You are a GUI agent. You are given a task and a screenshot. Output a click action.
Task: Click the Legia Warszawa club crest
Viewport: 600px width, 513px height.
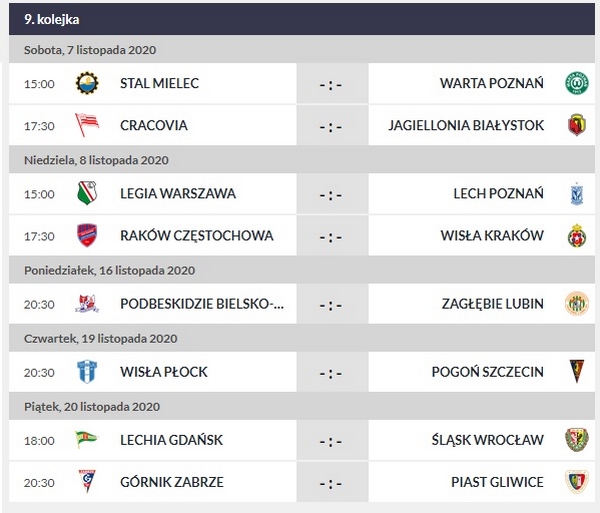point(88,193)
